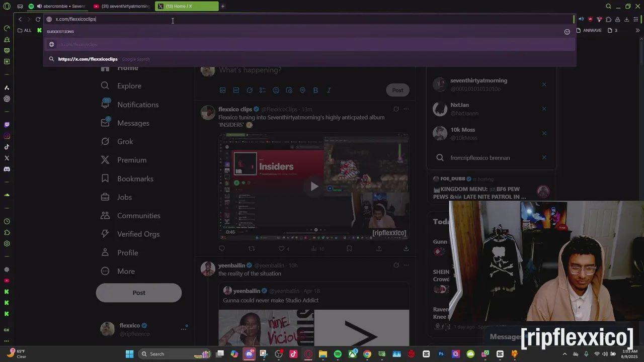This screenshot has height=362, width=644.
Task: Focus the address bar with x.com/flexxicoclips
Action: coord(309,19)
